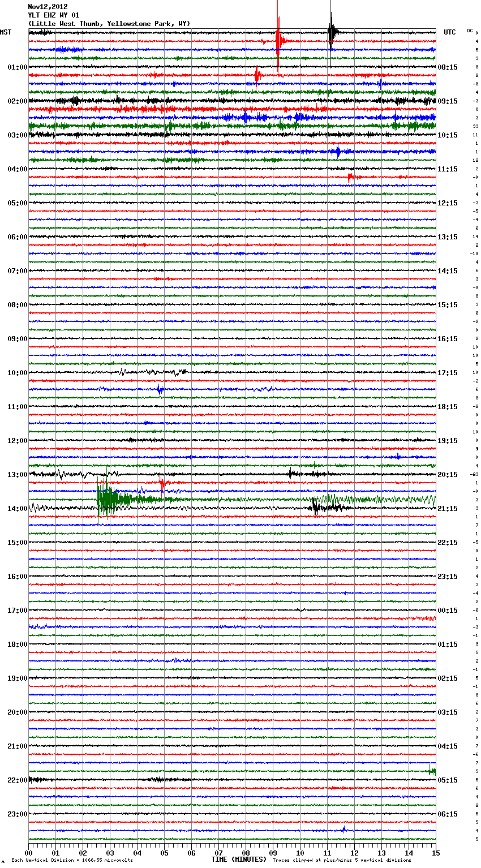Click the 18:15 UTC time label

click(448, 407)
